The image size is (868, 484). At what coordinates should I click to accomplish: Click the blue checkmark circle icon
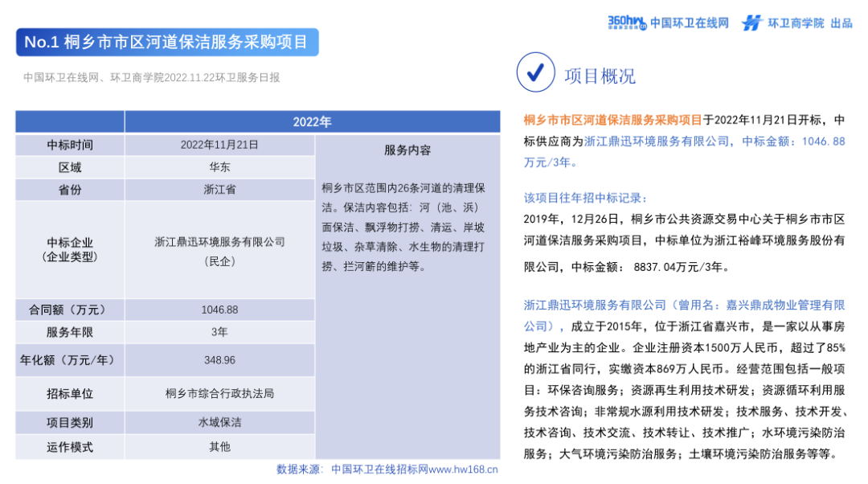pyautogui.click(x=535, y=72)
